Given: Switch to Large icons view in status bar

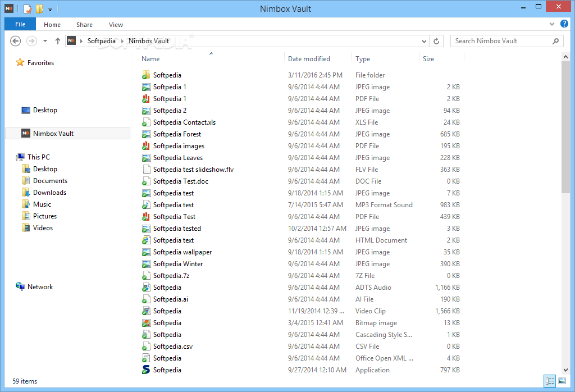Looking at the screenshot, I should [562, 381].
